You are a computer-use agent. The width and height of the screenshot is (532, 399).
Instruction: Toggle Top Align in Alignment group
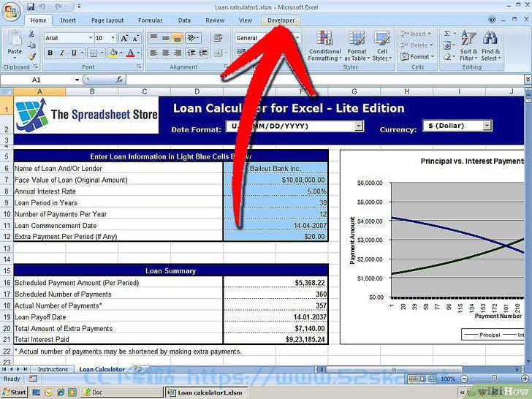coord(153,38)
